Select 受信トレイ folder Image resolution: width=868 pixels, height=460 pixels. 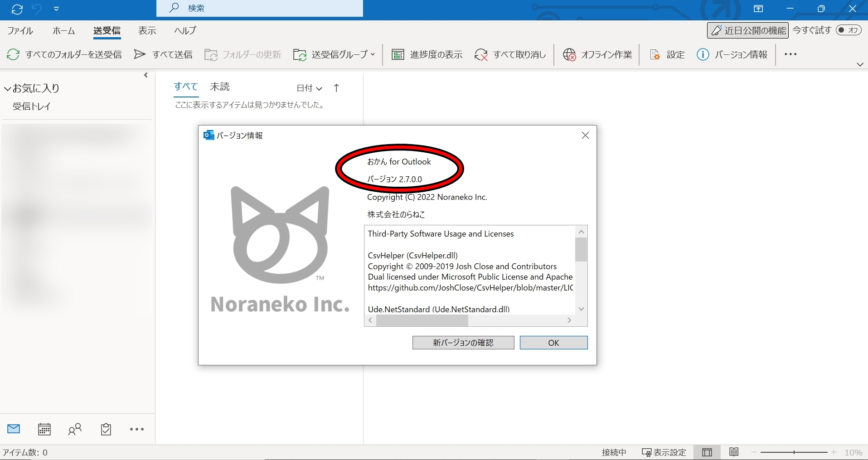click(32, 107)
